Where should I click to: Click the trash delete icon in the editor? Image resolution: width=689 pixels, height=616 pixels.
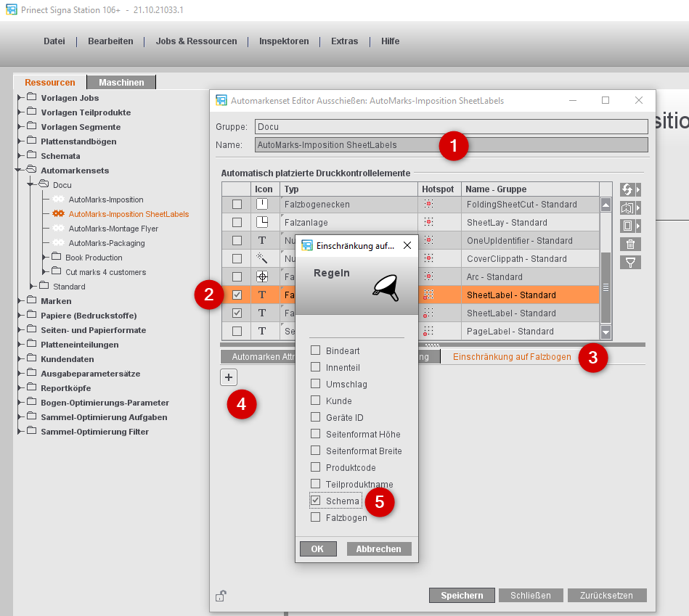630,244
